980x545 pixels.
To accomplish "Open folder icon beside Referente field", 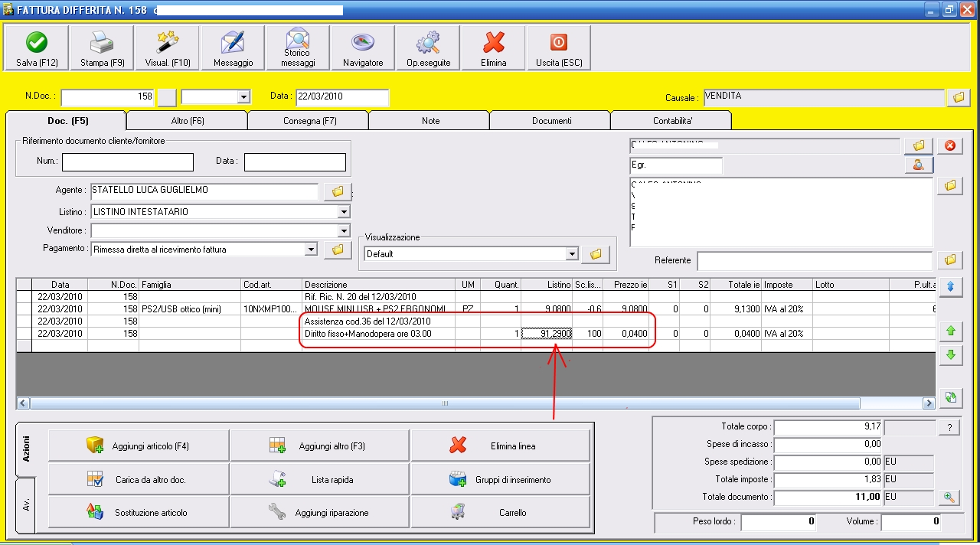I will click(x=949, y=260).
